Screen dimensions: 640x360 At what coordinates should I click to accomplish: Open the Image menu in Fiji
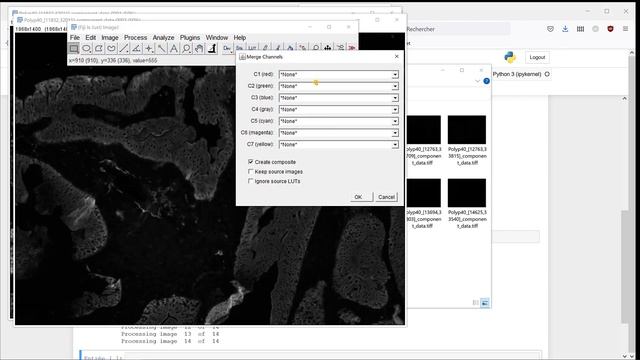110,38
